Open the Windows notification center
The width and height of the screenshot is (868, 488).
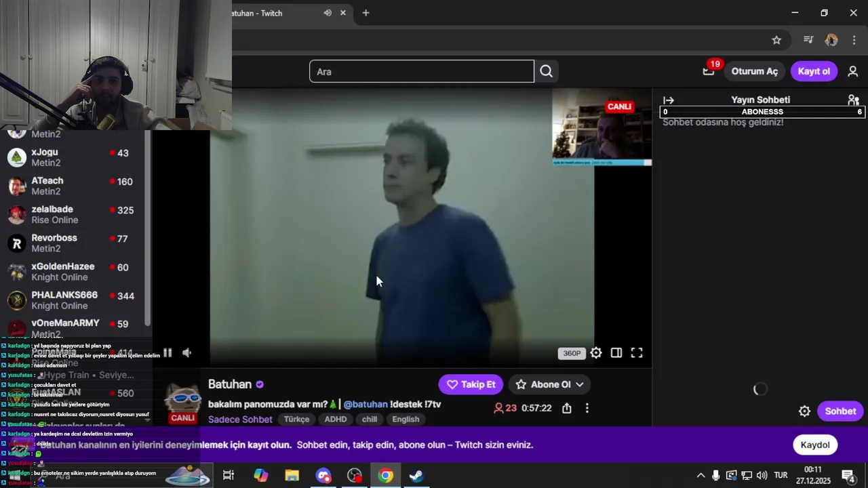(x=848, y=475)
